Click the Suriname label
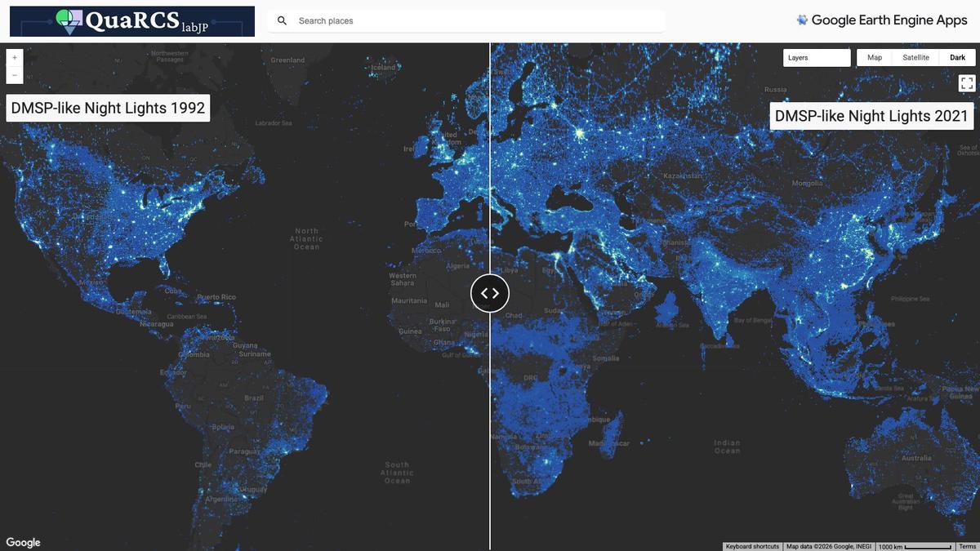This screenshot has width=980, height=551. pyautogui.click(x=255, y=354)
